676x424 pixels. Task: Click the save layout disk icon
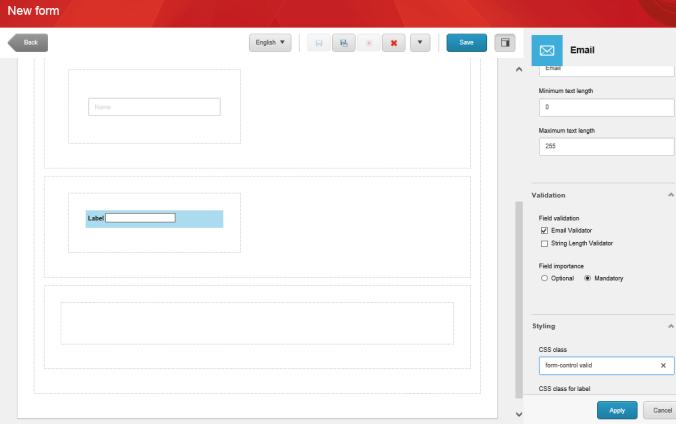[x=318, y=43]
